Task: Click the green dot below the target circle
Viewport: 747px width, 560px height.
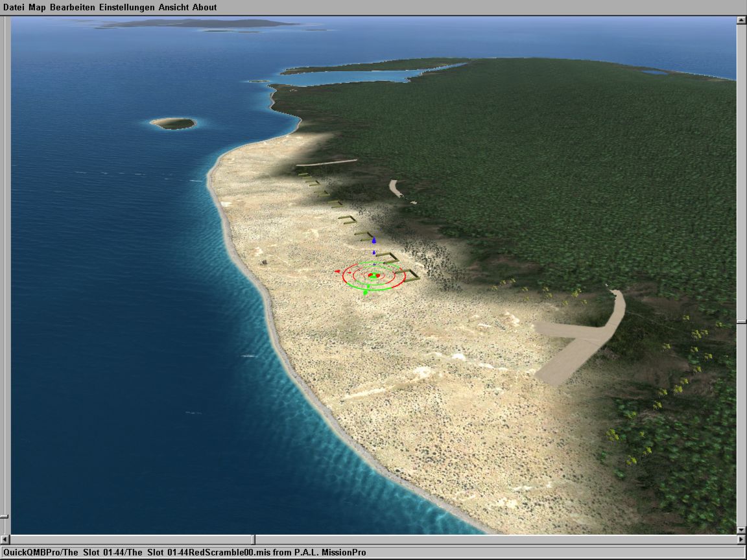Action: click(x=366, y=292)
